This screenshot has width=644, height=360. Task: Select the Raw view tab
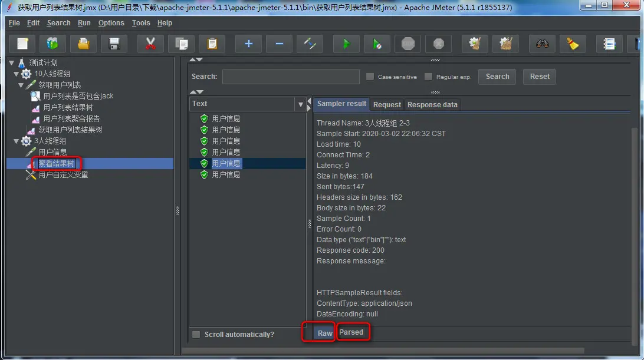[x=325, y=333]
